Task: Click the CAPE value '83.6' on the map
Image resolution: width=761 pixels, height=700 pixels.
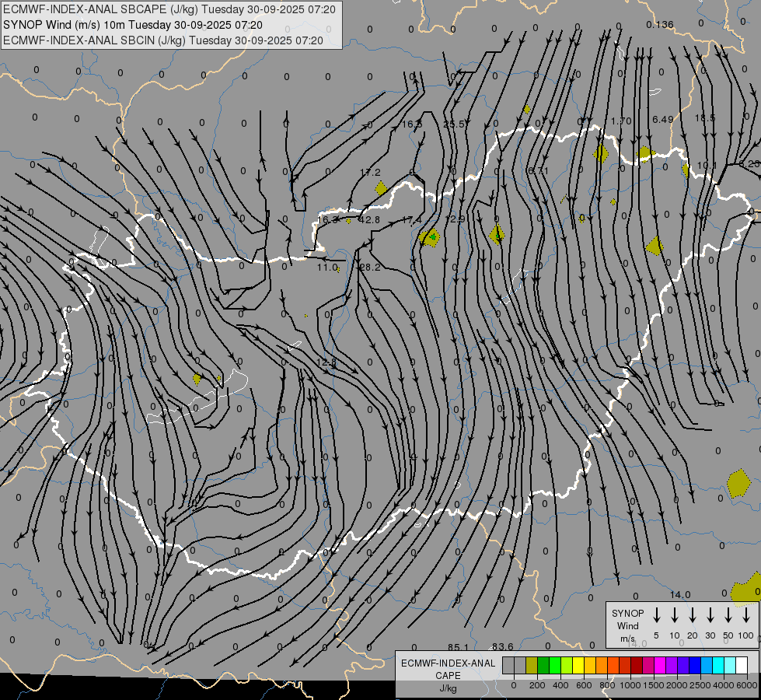Action: [502, 647]
